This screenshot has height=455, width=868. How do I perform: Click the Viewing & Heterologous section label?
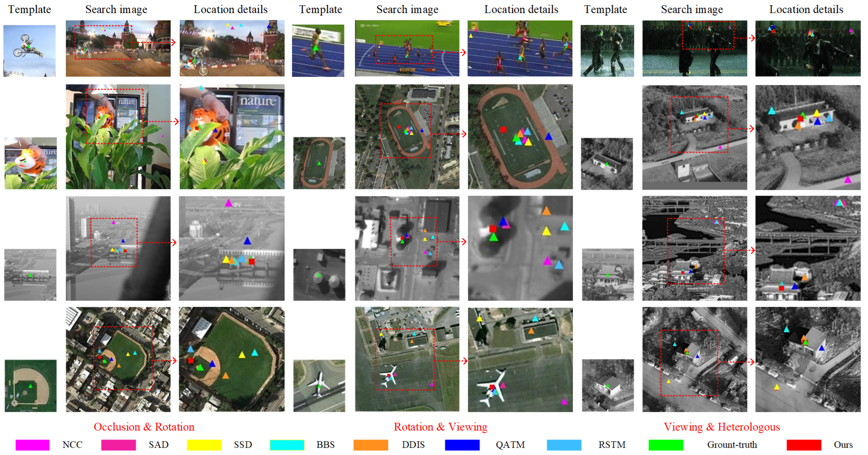722,426
